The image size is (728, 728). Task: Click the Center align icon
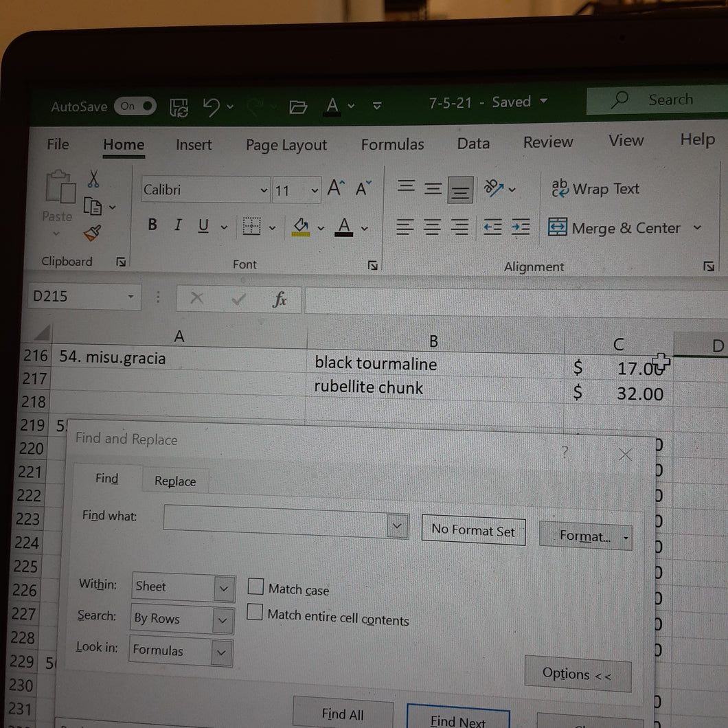[432, 227]
